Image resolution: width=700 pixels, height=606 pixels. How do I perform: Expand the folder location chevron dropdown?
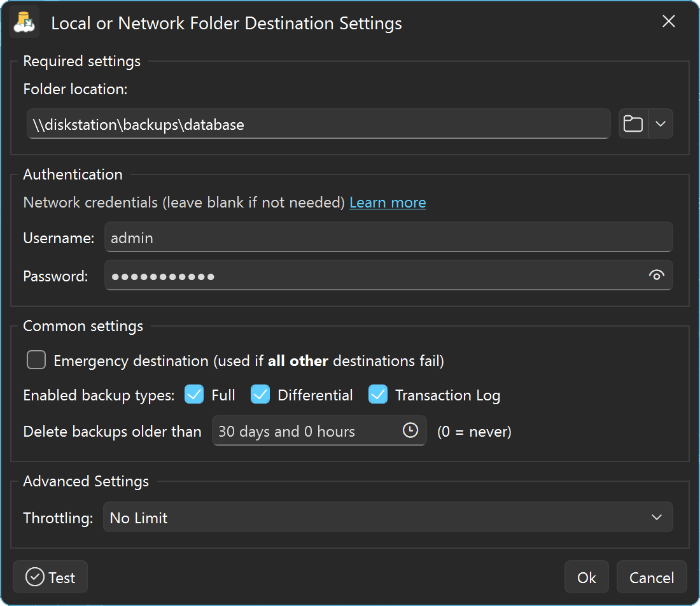tap(661, 124)
